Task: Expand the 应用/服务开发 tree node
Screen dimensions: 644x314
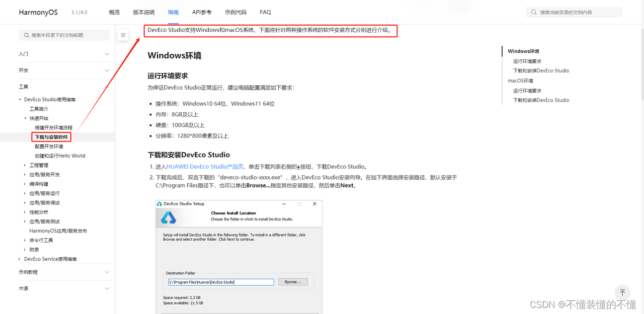Action: [x=26, y=175]
